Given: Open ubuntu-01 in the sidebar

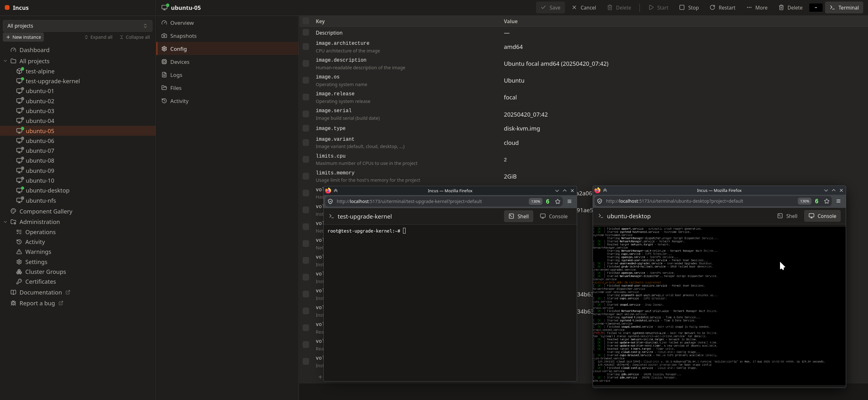Looking at the screenshot, I should 40,91.
